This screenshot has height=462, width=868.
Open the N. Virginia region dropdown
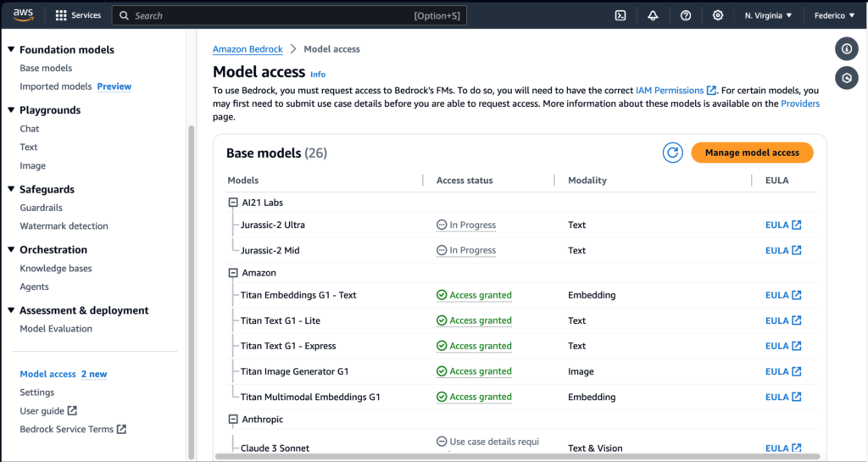(768, 15)
